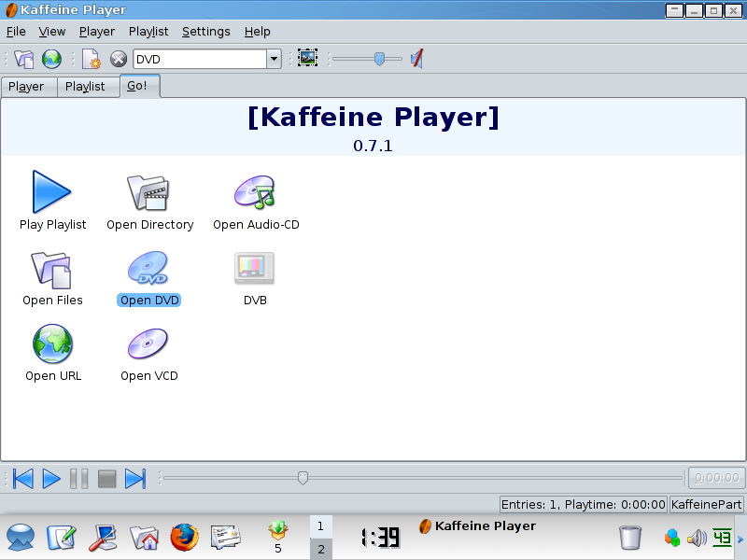
Task: Launch Firefox from the taskbar
Action: [x=185, y=538]
